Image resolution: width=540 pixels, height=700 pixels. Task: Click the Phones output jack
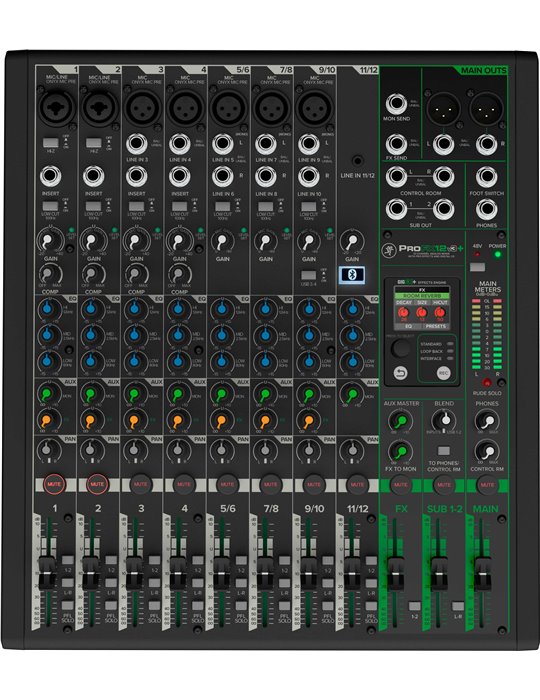[x=486, y=209]
